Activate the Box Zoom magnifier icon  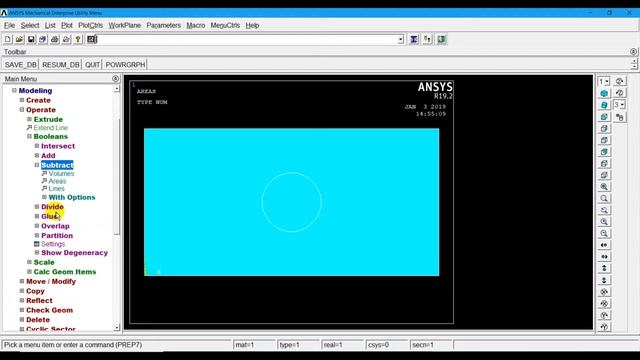click(x=604, y=198)
